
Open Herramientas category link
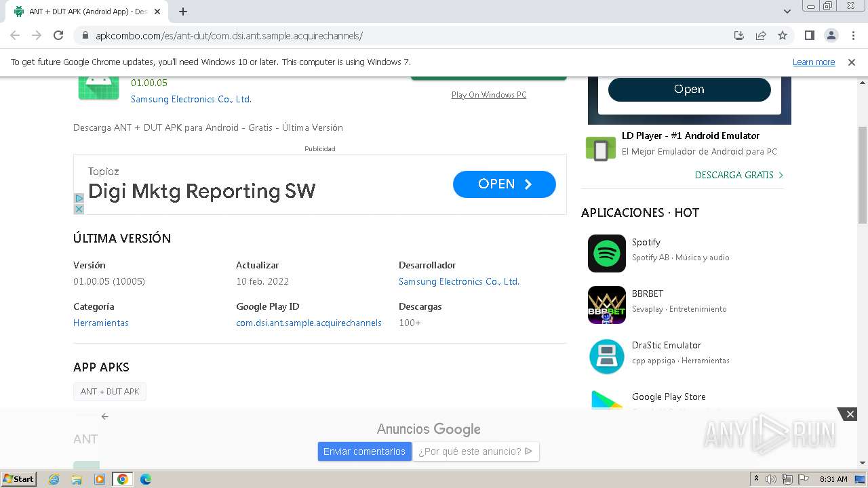[x=101, y=323]
